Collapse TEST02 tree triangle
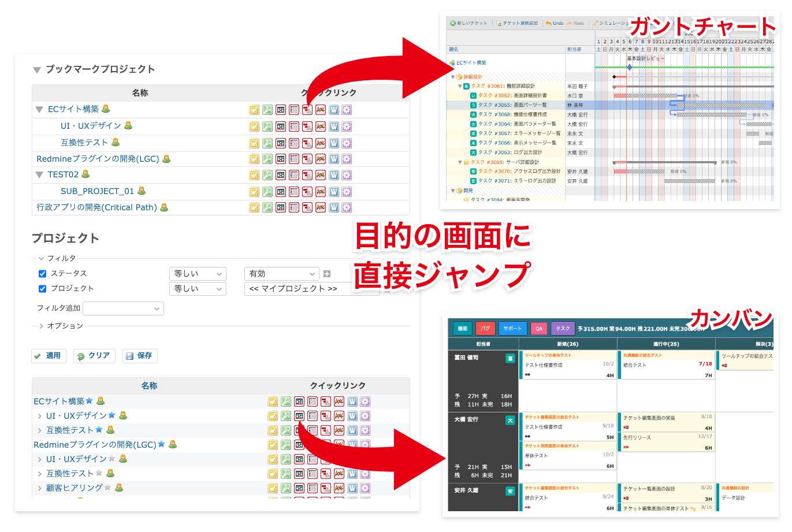This screenshot has height=532, width=792. [x=39, y=174]
